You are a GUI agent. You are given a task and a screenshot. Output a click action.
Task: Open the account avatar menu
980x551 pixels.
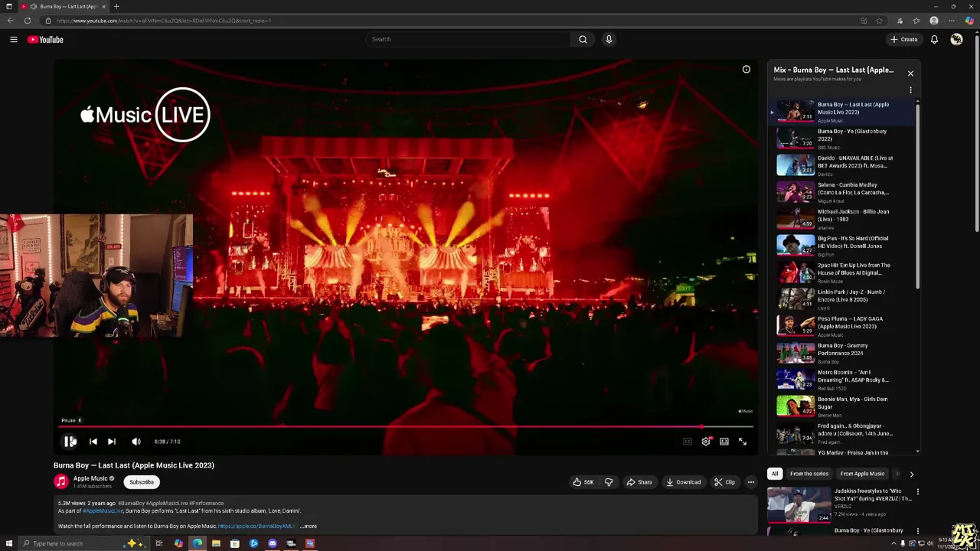pos(956,39)
